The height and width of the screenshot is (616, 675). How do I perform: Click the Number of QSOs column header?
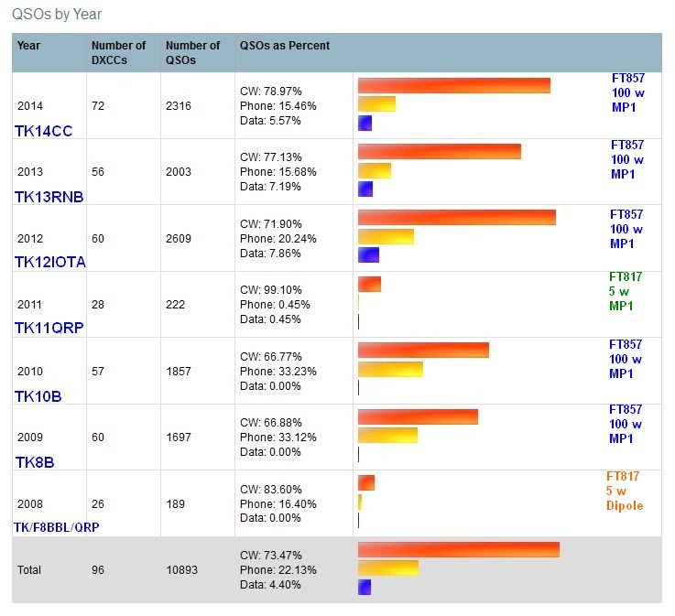pyautogui.click(x=192, y=52)
